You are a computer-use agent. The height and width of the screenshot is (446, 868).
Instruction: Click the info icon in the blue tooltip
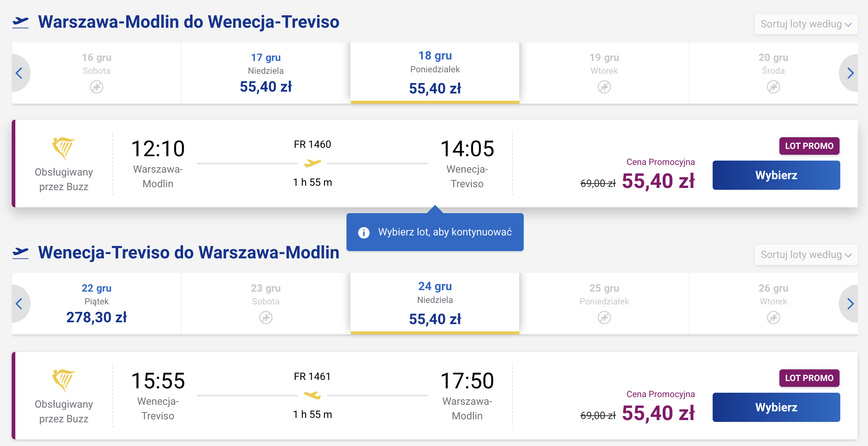pos(364,232)
